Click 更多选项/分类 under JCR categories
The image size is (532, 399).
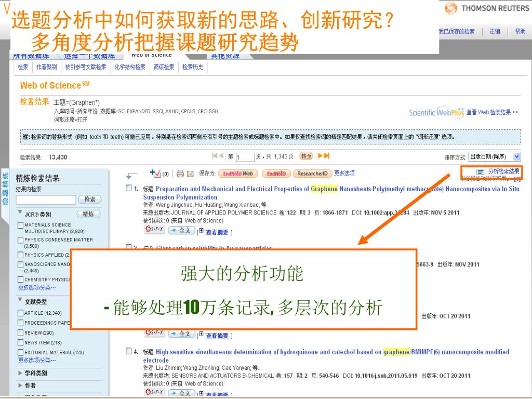(x=37, y=288)
